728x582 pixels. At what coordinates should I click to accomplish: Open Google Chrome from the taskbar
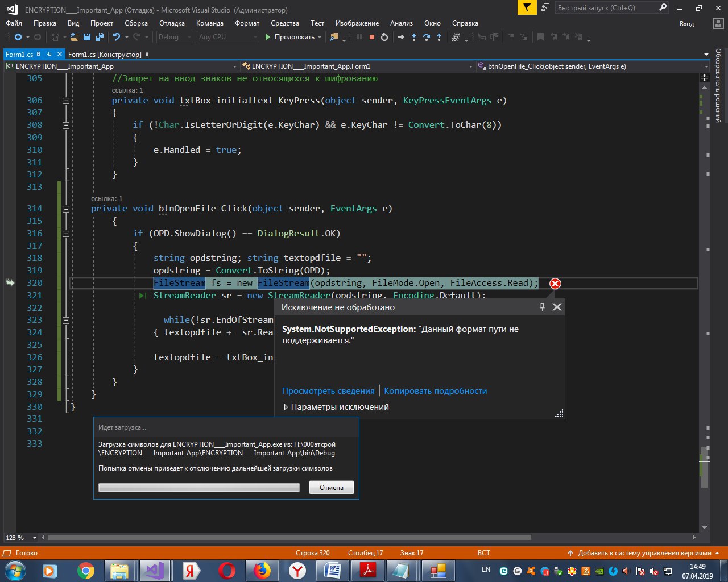coord(86,570)
